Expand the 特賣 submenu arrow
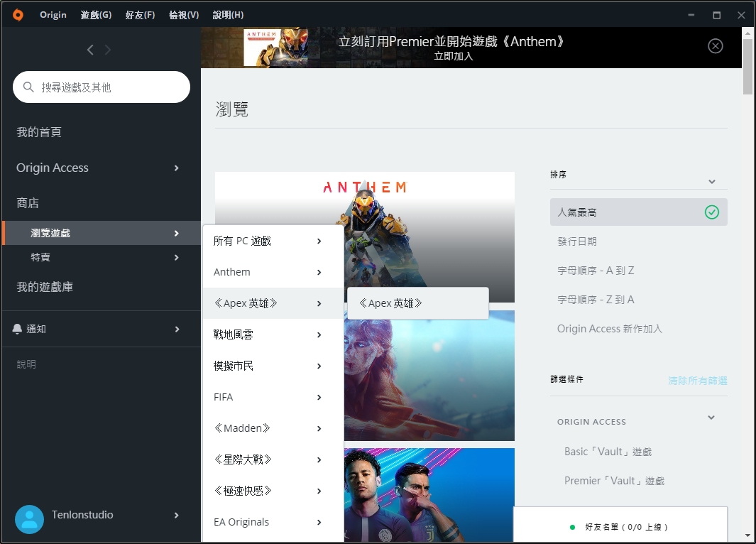Screen dimensions: 756x544 (x=177, y=258)
